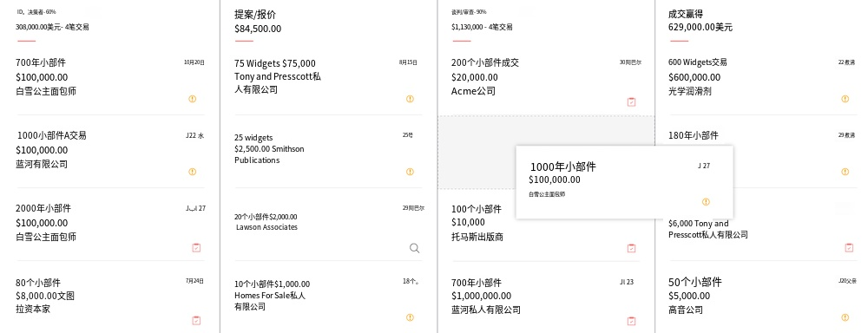Open calendar icon on 托马斯出版商 card

pyautogui.click(x=632, y=248)
